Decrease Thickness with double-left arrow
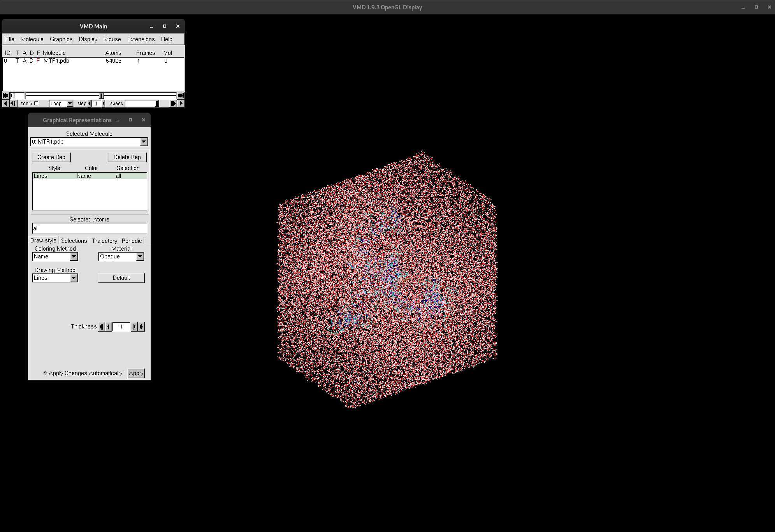Image resolution: width=775 pixels, height=532 pixels. click(x=102, y=327)
